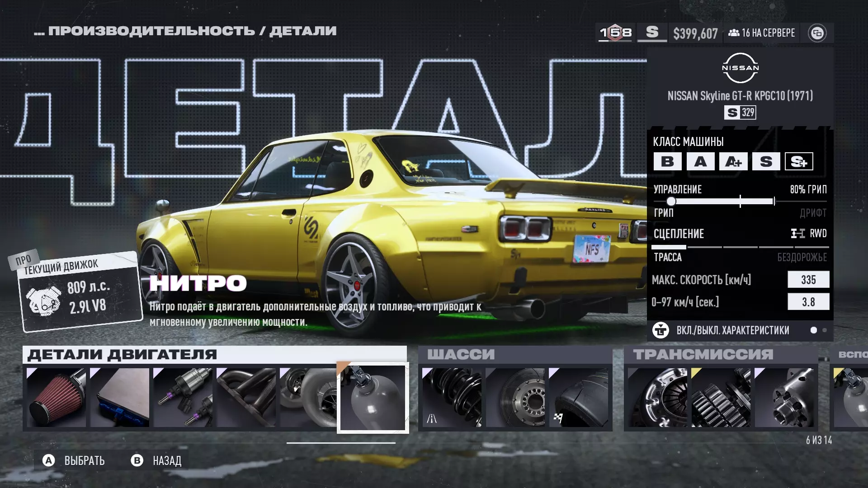Switch to S+ car class
Image resolution: width=868 pixels, height=488 pixels.
click(799, 161)
